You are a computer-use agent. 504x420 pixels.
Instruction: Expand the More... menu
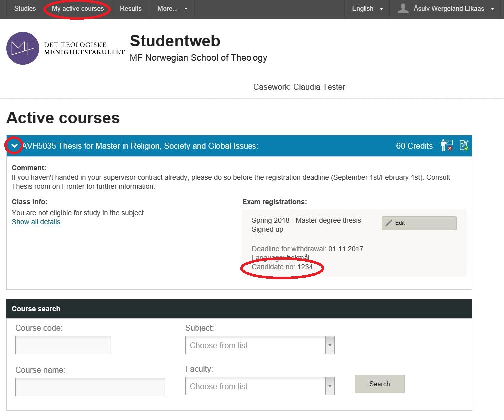(x=172, y=8)
